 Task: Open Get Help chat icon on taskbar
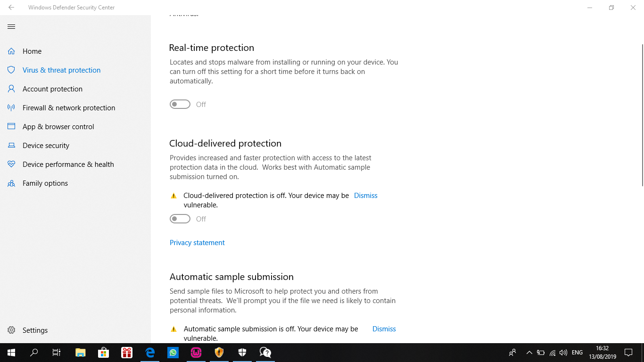(265, 353)
